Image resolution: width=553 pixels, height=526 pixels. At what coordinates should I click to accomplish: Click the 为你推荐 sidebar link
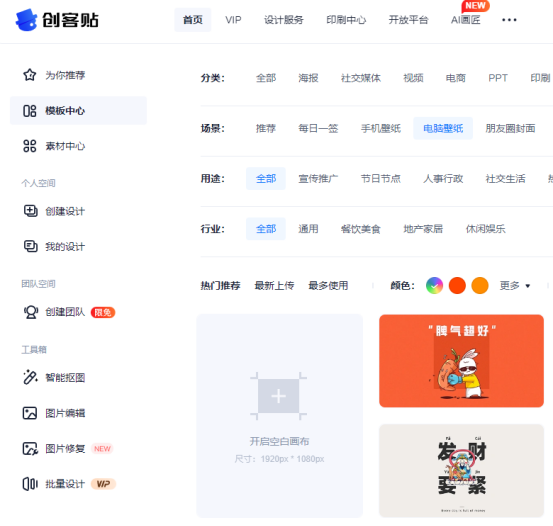click(x=65, y=75)
